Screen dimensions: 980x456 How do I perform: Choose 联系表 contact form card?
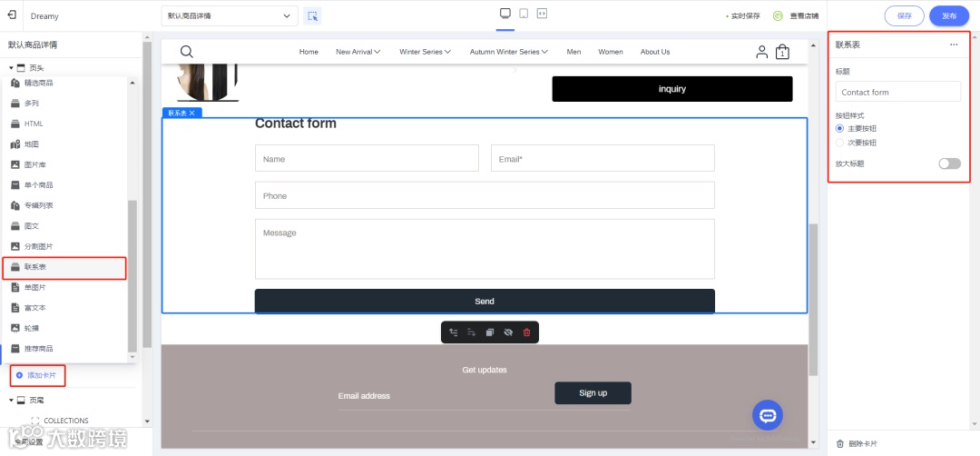[x=65, y=267]
